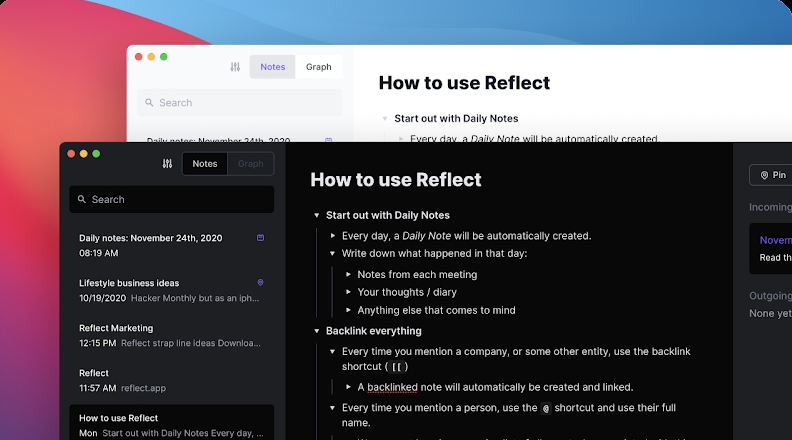This screenshot has width=792, height=440.
Task: Click the magnifier icon in light search
Action: [150, 103]
